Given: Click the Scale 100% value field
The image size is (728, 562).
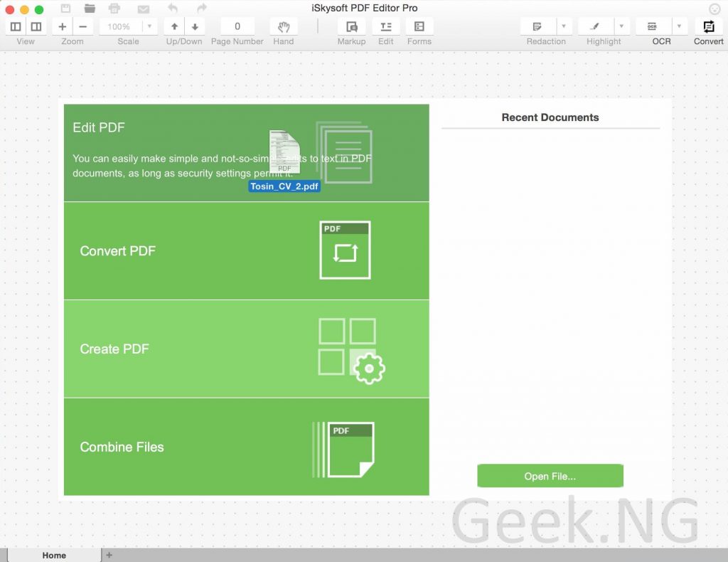Looking at the screenshot, I should tap(119, 26).
